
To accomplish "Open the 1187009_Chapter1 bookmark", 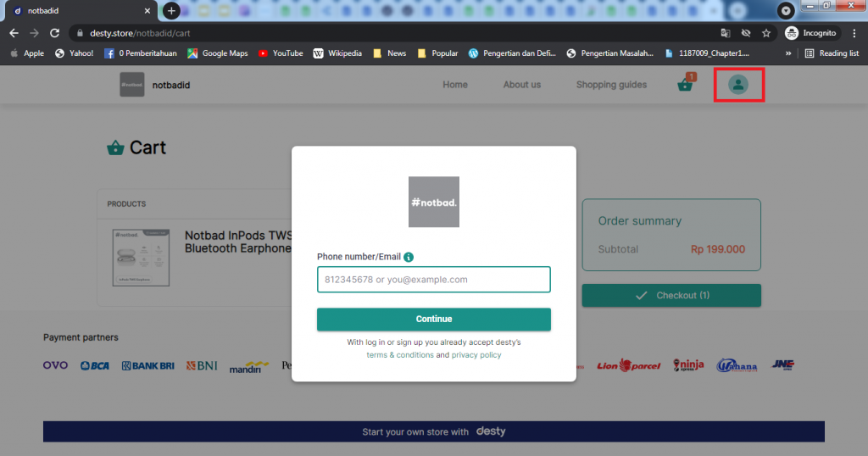I will click(x=707, y=53).
